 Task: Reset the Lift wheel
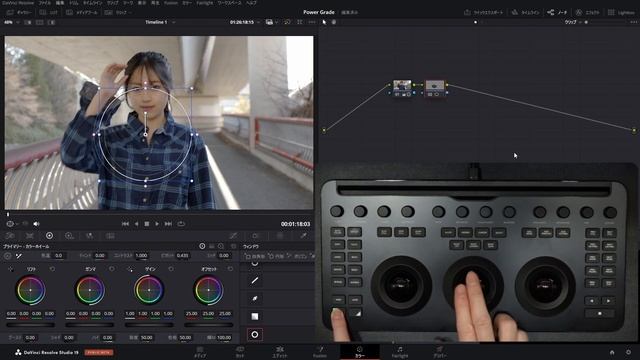(52, 269)
